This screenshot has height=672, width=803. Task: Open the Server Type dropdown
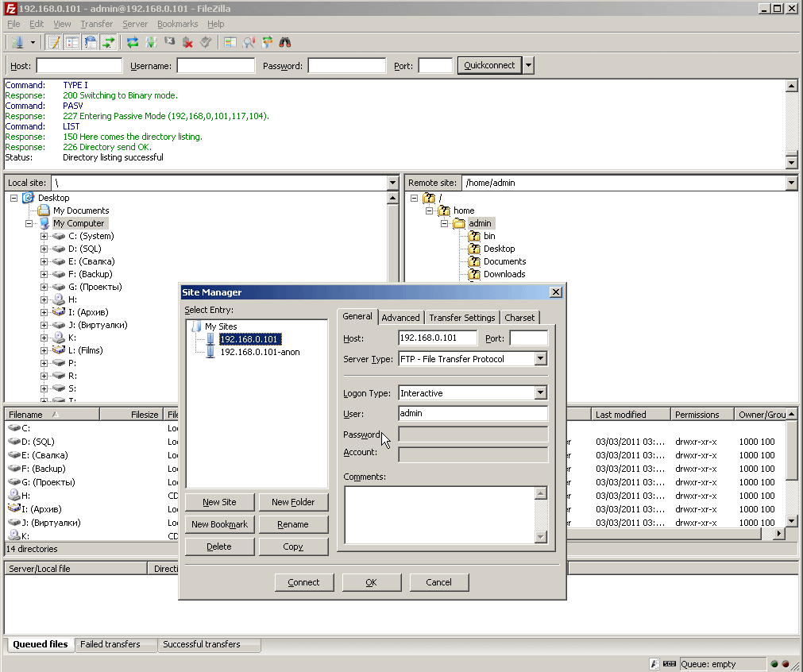click(x=540, y=359)
